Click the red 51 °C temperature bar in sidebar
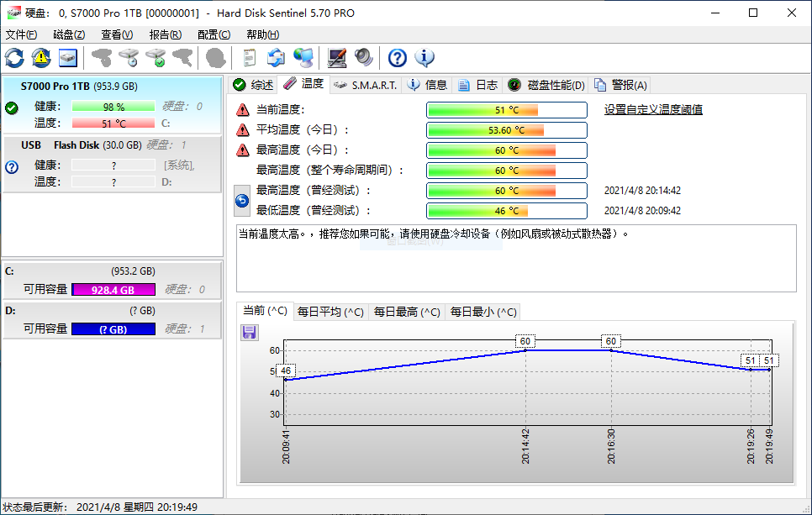This screenshot has height=515, width=812. tap(113, 123)
